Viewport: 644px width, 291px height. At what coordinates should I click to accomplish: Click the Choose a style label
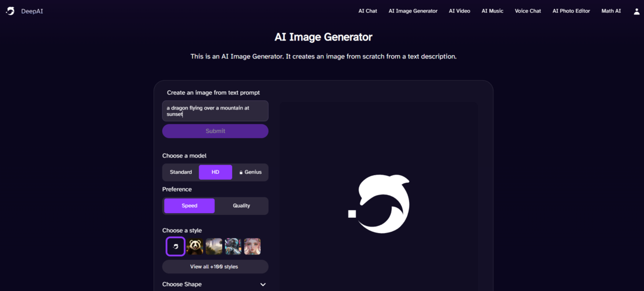pos(182,230)
